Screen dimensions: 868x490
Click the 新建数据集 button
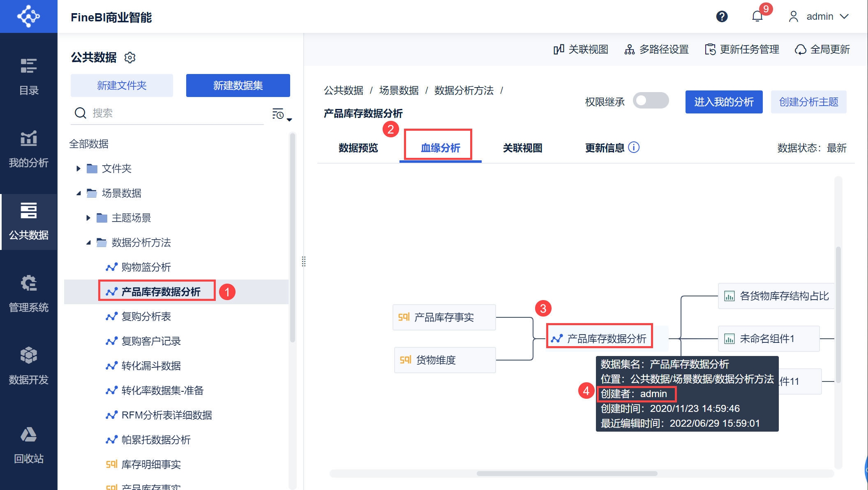[x=238, y=86]
